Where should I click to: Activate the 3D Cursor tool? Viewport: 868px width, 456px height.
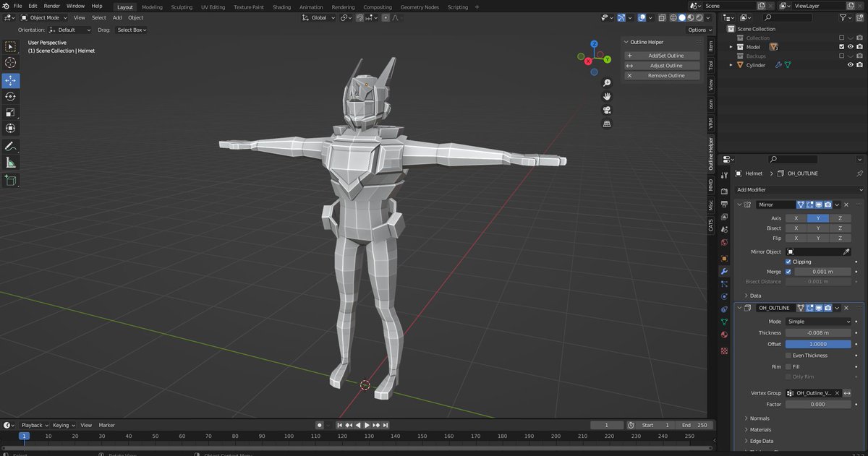[10, 63]
